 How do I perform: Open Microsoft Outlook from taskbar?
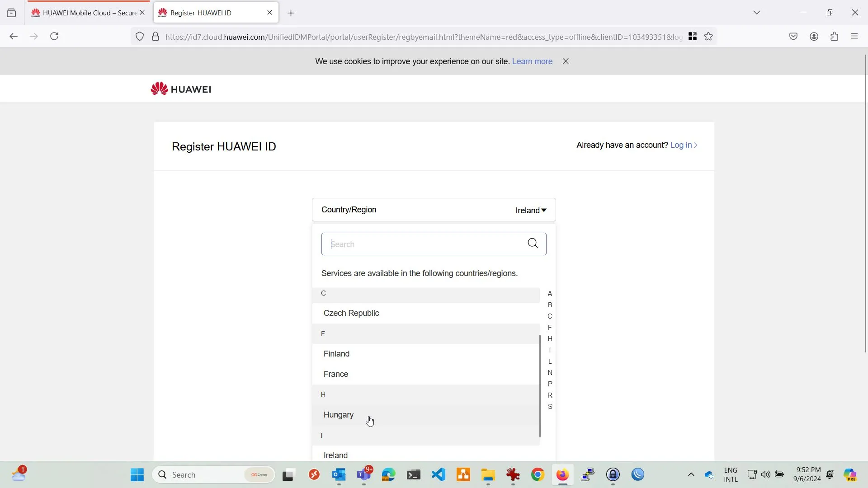click(339, 475)
